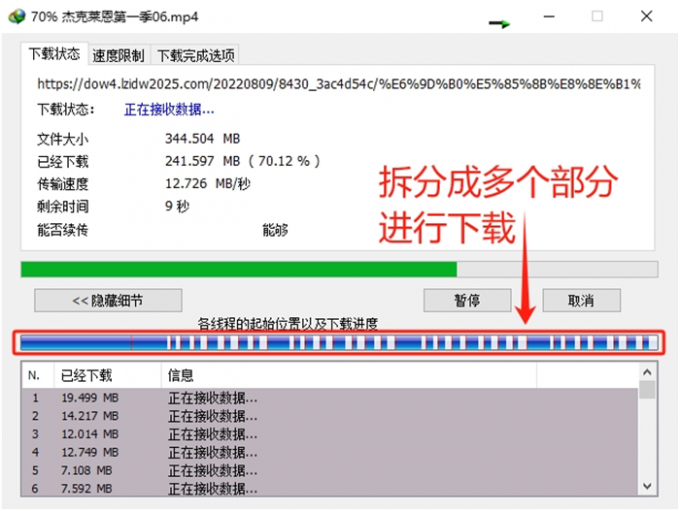Select thread row 1 with 19.499 MB

point(330,397)
